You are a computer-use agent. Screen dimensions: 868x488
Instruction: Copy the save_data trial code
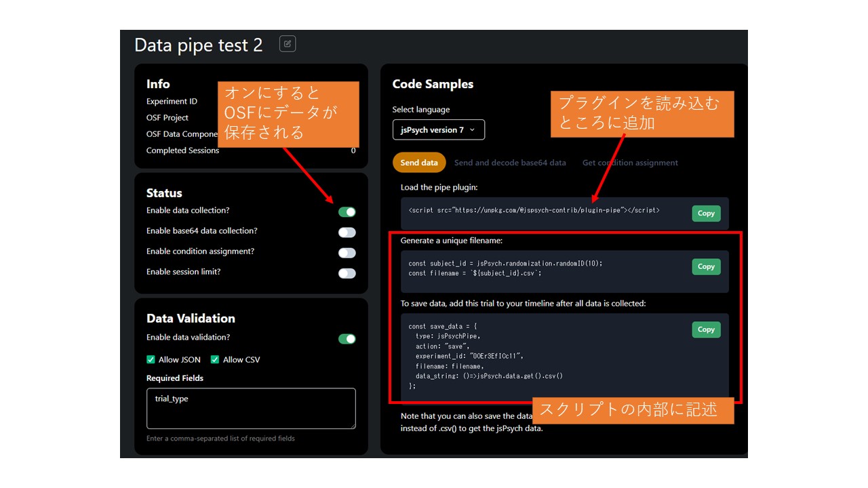(x=705, y=329)
